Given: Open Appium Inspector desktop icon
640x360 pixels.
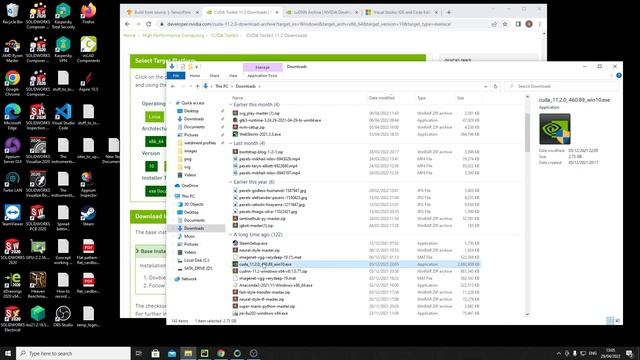Looking at the screenshot, I should click(88, 184).
